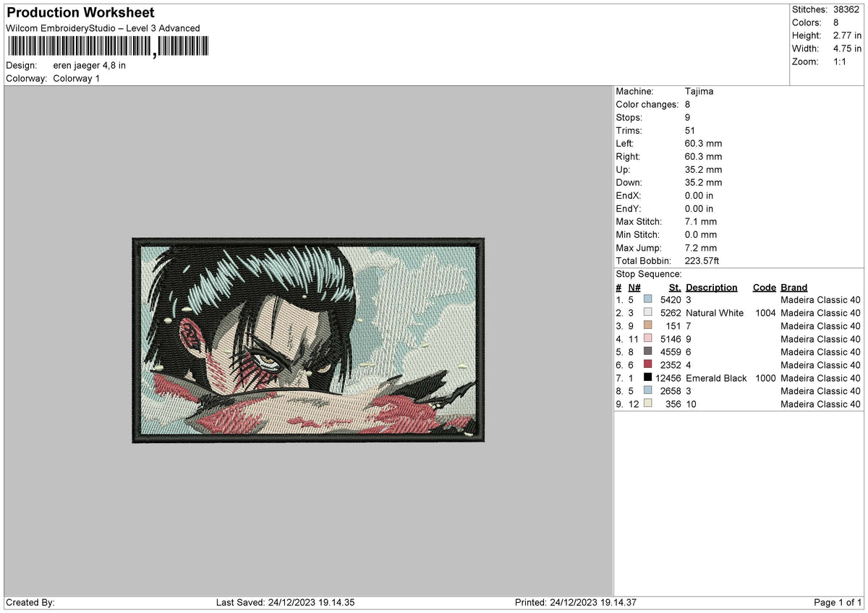Image resolution: width=868 pixels, height=613 pixels.
Task: Click the EndX value '0.00 in'
Action: coord(699,195)
